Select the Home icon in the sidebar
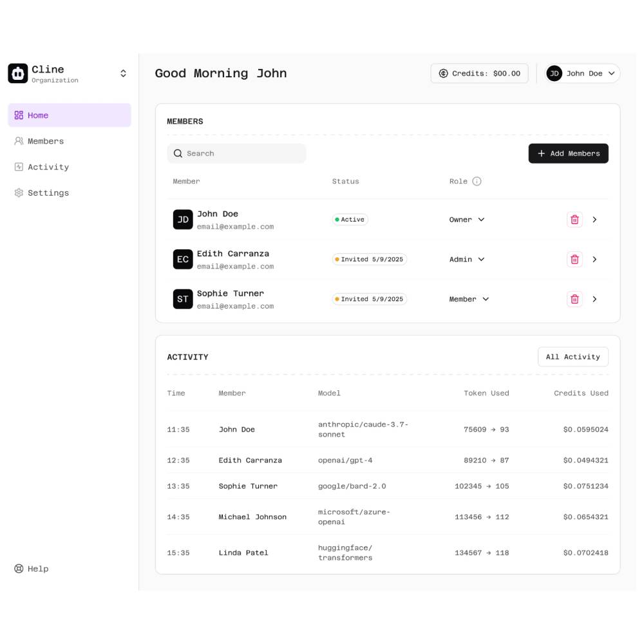 pos(19,115)
